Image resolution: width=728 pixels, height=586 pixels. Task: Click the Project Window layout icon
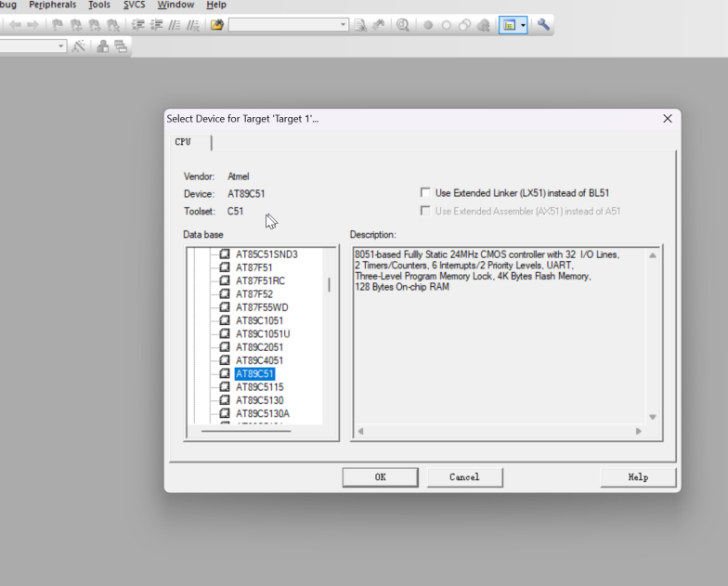509,25
